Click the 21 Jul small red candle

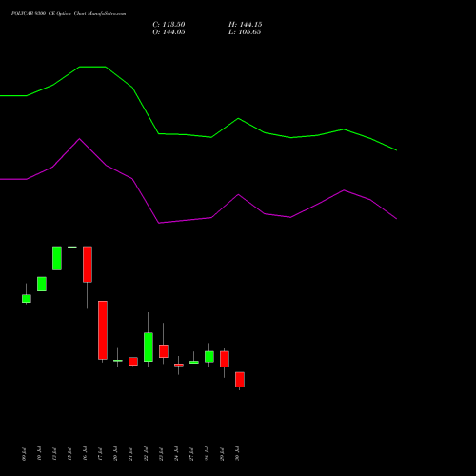click(x=133, y=361)
